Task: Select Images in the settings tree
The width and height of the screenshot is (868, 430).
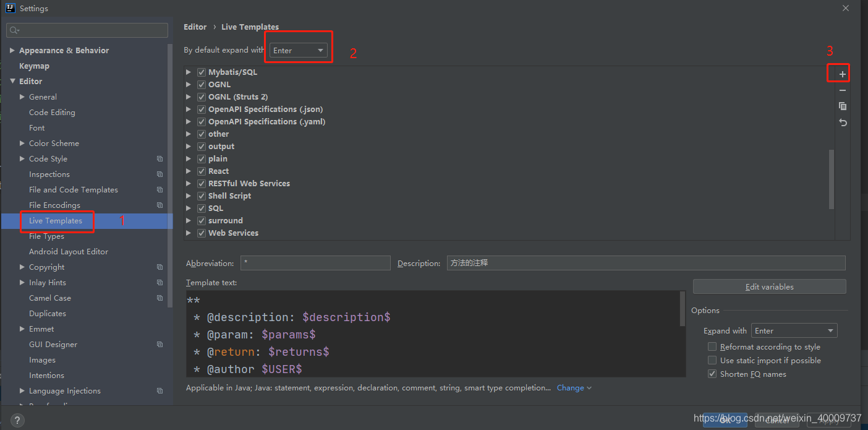Action: (x=42, y=360)
